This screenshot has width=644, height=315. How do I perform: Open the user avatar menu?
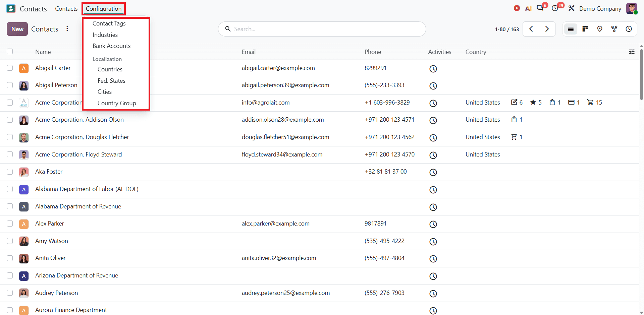(x=632, y=8)
